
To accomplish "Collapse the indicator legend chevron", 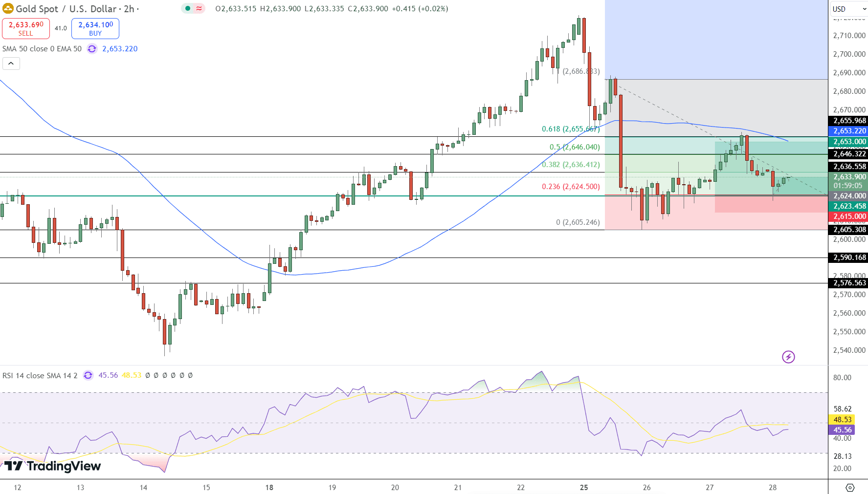I will 11,64.
